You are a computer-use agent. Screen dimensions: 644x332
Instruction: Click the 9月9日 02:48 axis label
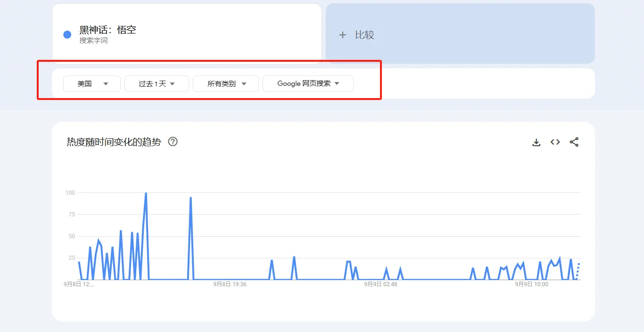point(380,284)
